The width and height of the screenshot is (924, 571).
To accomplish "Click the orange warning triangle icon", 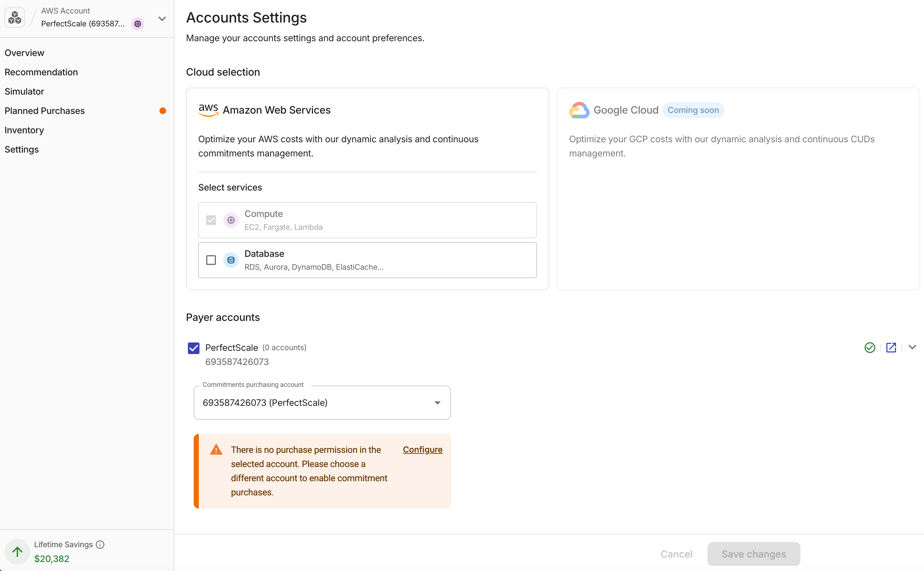I will point(216,449).
